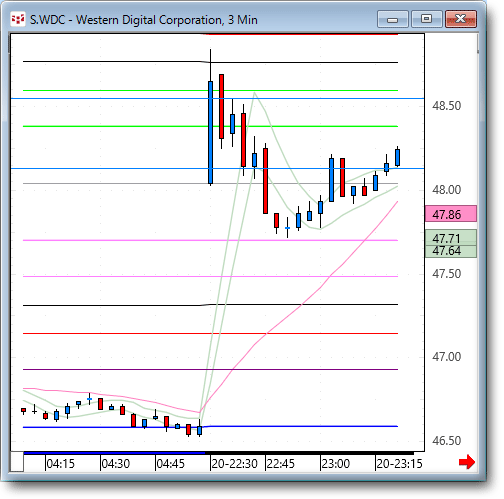This screenshot has height=499, width=504.
Task: Click the small white box at axis corner
Action: pyautogui.click(x=17, y=462)
